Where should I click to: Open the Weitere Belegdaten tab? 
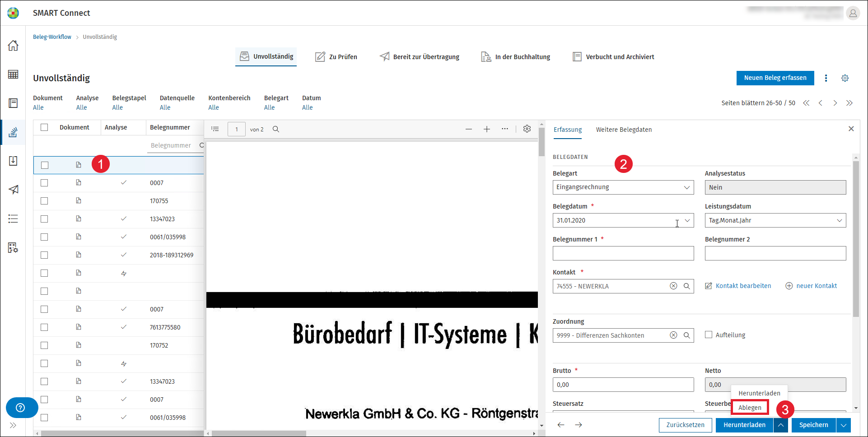click(624, 130)
